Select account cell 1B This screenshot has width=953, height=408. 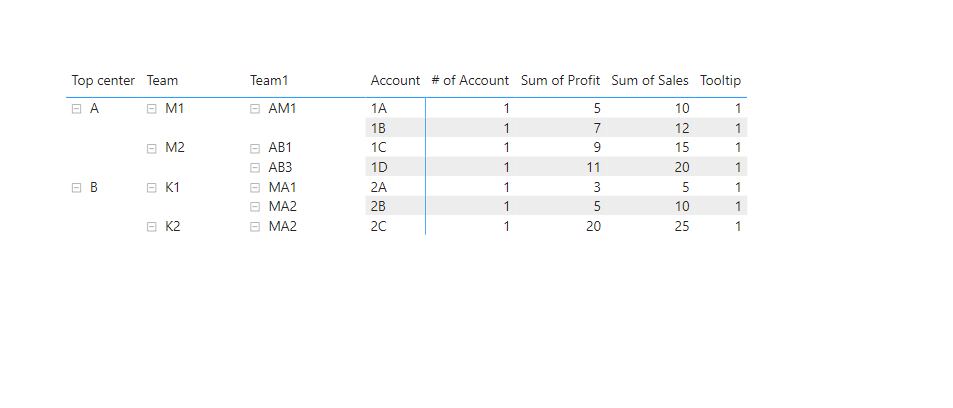[395, 128]
